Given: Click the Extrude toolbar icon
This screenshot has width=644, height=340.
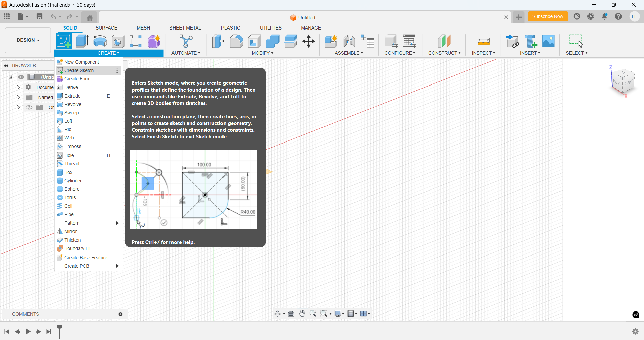Looking at the screenshot, I should (82, 41).
